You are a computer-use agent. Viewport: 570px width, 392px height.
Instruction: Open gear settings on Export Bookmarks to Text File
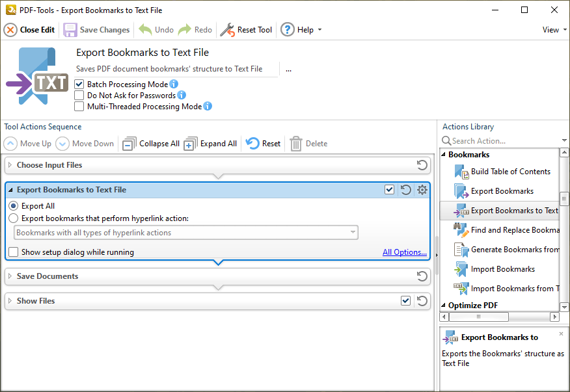tap(422, 189)
